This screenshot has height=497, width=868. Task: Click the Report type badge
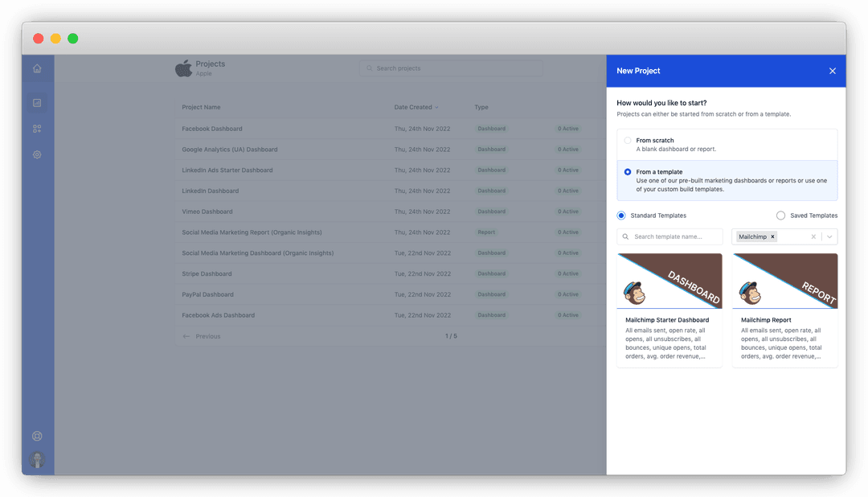(486, 232)
